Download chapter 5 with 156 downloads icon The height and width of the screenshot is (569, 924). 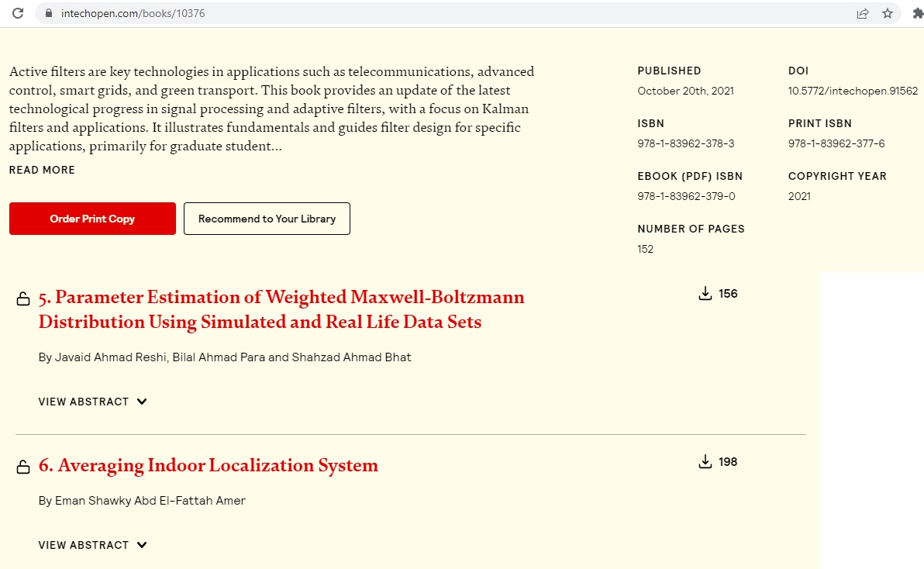pyautogui.click(x=705, y=293)
